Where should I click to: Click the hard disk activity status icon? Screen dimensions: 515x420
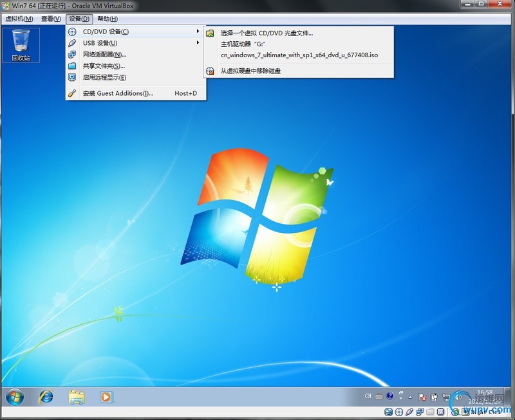(x=389, y=412)
